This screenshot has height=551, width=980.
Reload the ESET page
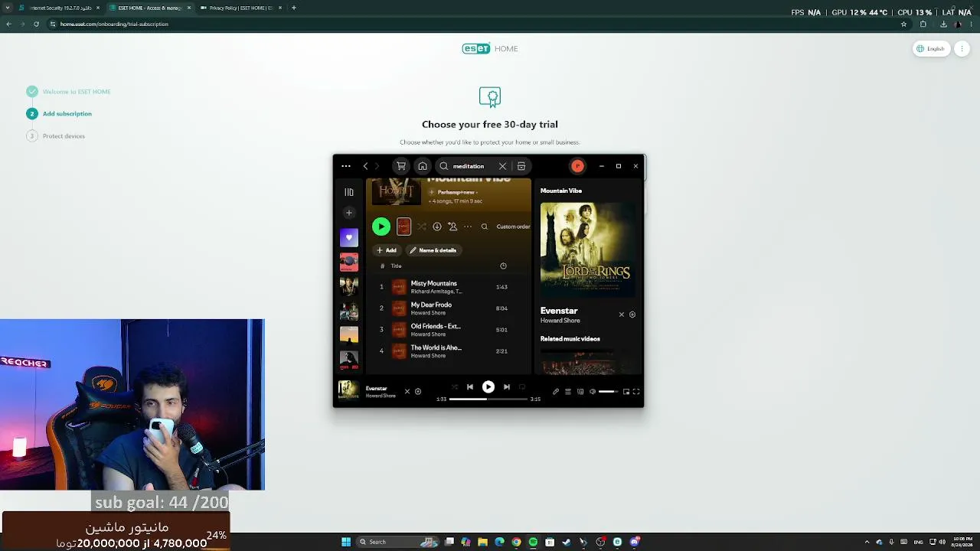[36, 24]
